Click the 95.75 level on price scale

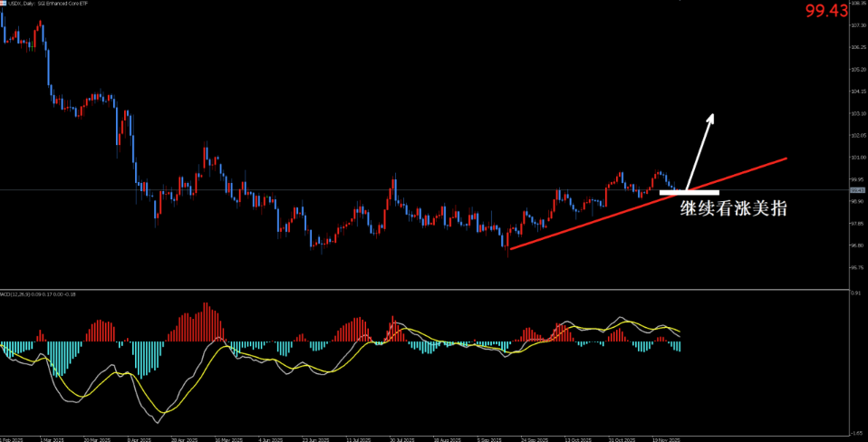pyautogui.click(x=857, y=267)
